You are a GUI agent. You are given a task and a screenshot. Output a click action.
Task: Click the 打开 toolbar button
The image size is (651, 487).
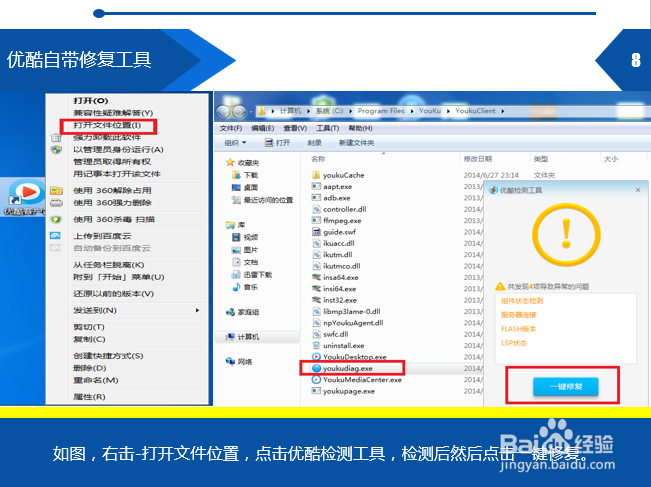tap(278, 142)
